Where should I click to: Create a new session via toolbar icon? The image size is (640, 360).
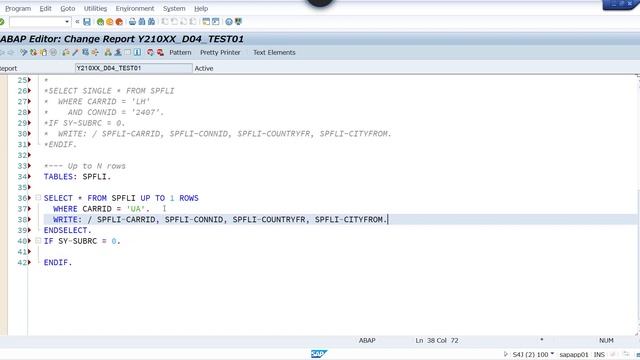pos(206,22)
